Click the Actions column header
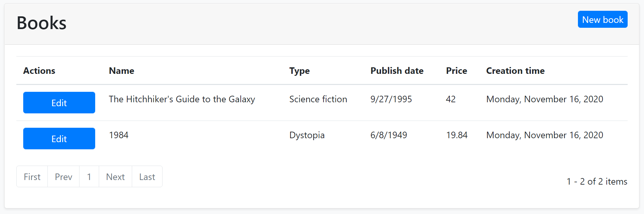This screenshot has width=644, height=214. tap(39, 71)
